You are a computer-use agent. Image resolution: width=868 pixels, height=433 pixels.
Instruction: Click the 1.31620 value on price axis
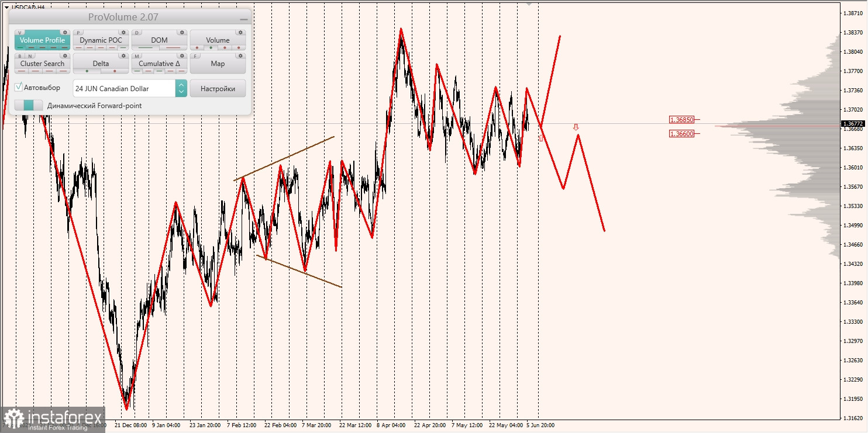(854, 418)
